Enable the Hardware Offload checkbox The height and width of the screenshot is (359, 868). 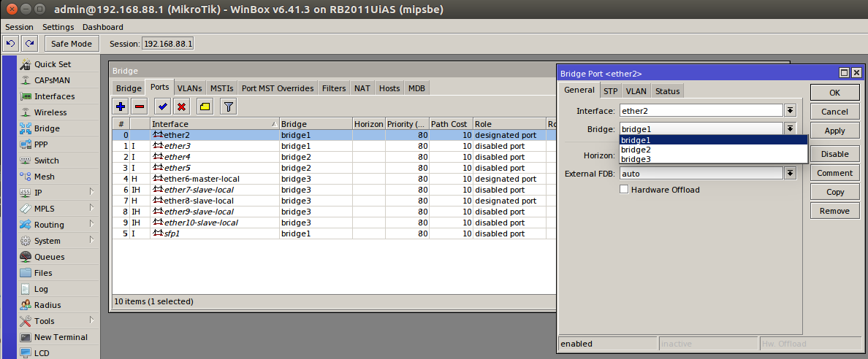pos(624,190)
